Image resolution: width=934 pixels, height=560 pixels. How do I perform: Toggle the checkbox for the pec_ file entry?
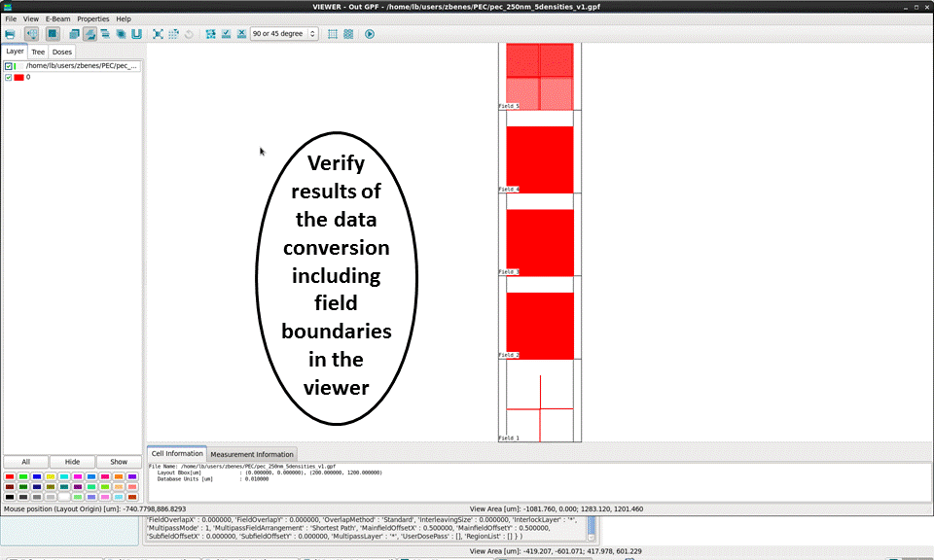click(x=9, y=66)
